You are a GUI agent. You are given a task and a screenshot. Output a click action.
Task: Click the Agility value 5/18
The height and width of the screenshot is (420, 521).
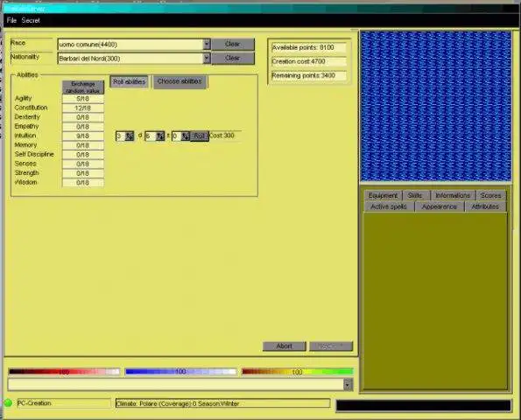click(x=83, y=99)
